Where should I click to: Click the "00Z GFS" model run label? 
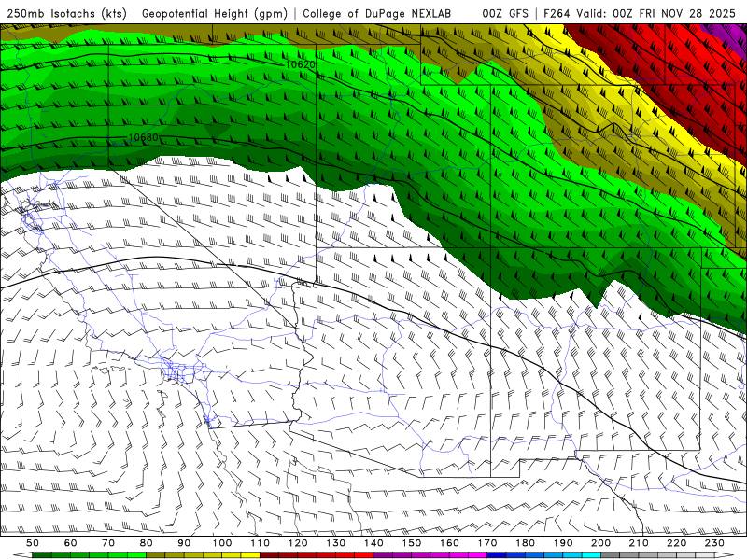pyautogui.click(x=505, y=13)
